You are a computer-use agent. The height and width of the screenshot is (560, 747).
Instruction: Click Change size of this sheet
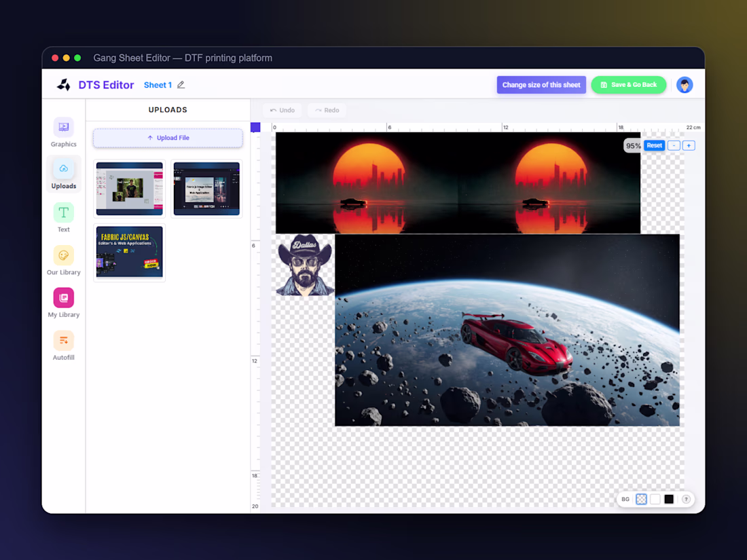click(x=541, y=85)
